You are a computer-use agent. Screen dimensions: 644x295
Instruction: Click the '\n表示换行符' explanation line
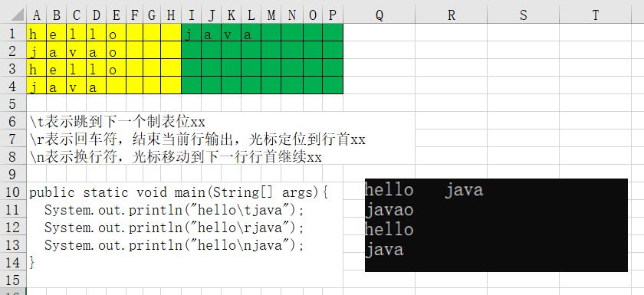point(176,157)
